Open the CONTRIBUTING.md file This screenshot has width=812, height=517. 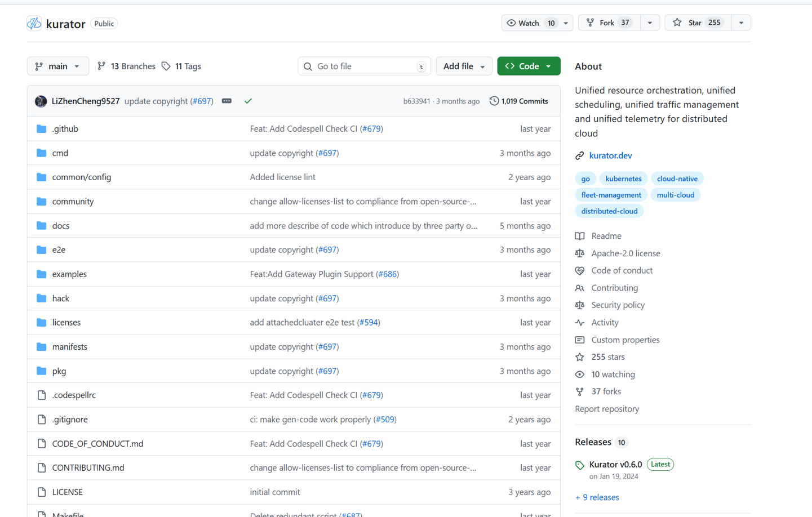pyautogui.click(x=88, y=468)
